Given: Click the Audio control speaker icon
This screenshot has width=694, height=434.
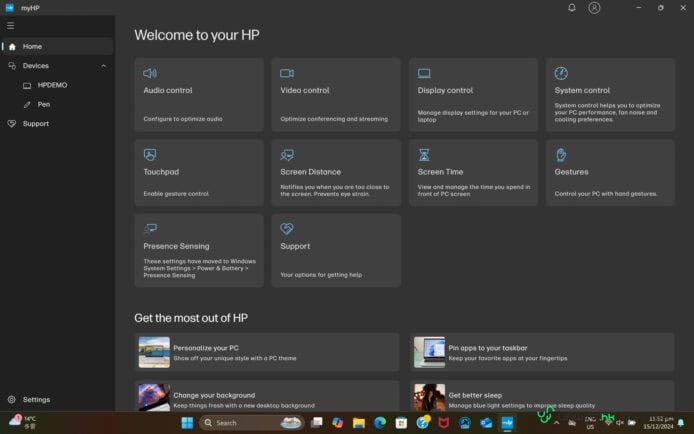Looking at the screenshot, I should coord(150,73).
